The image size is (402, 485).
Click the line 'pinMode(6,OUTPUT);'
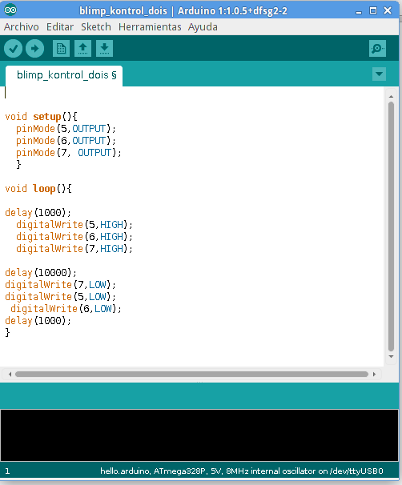click(66, 141)
